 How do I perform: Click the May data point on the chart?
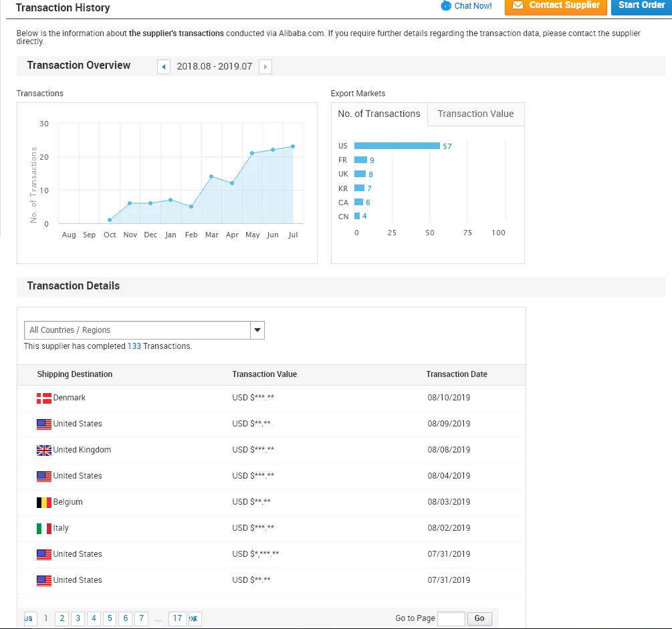coord(252,153)
